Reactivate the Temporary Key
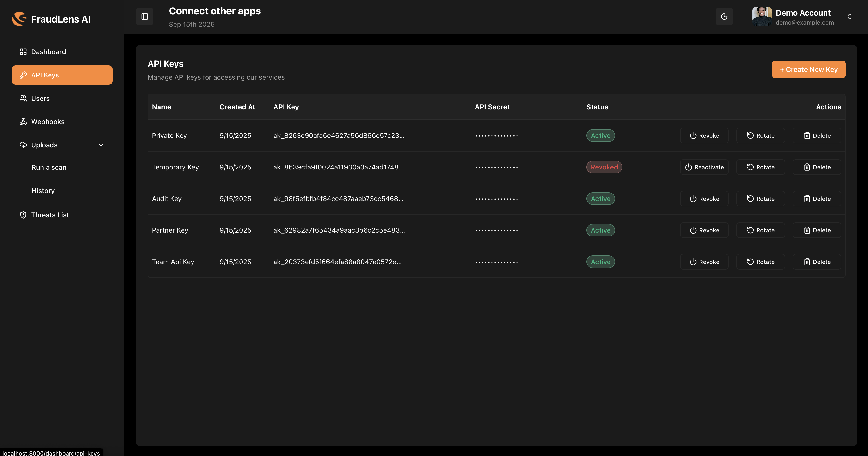868x456 pixels. click(x=704, y=167)
